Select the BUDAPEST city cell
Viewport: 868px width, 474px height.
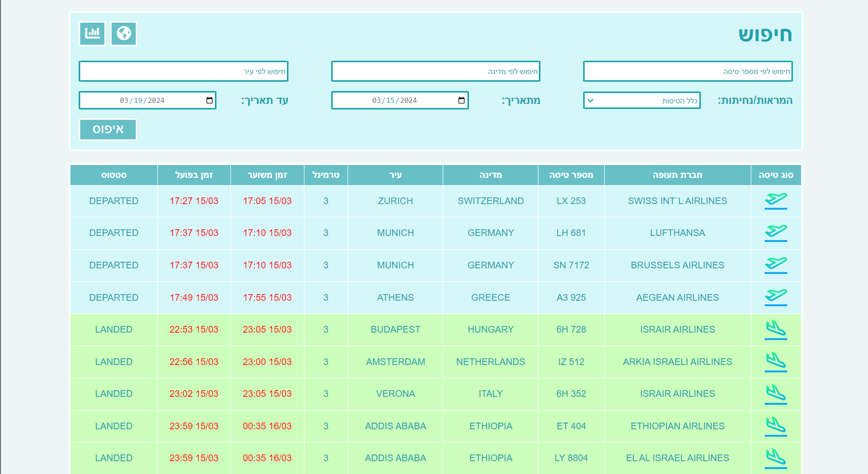pyautogui.click(x=395, y=330)
